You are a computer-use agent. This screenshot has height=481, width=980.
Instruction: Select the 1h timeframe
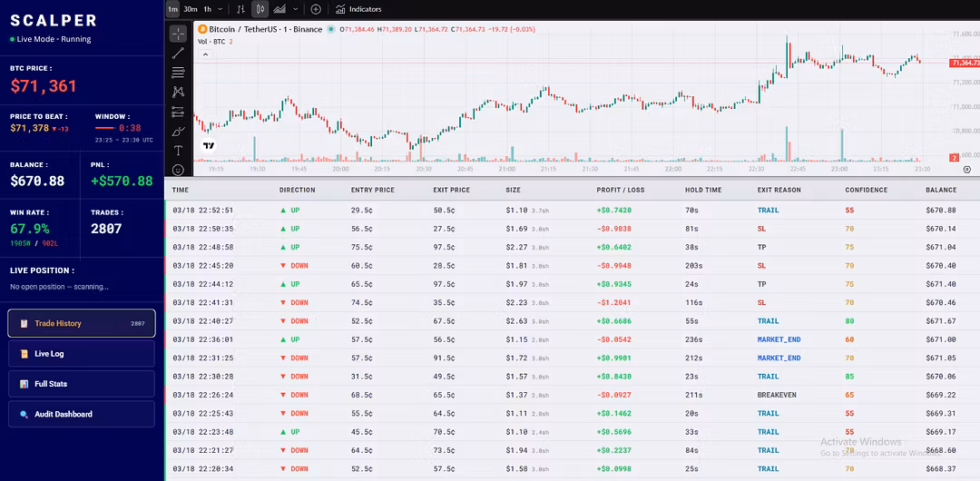(208, 9)
